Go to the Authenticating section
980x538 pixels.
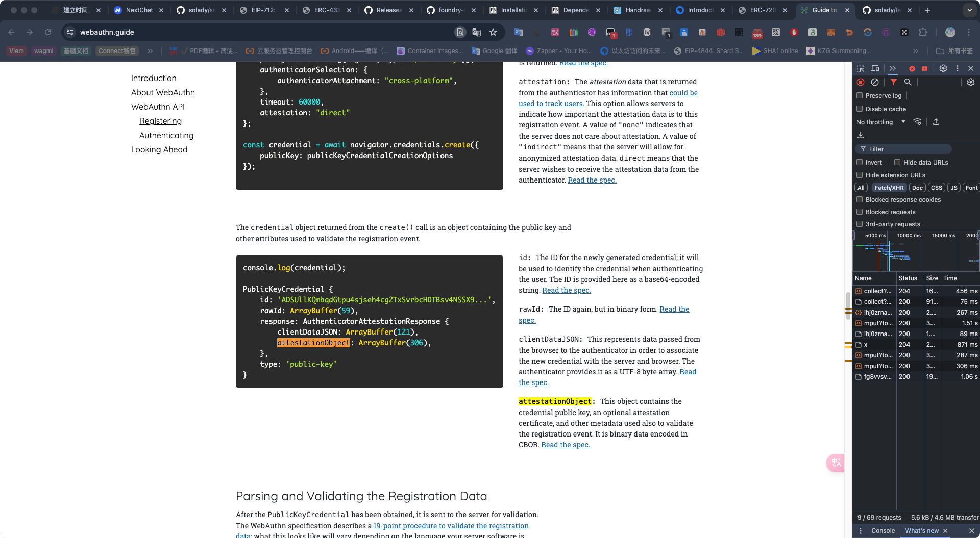point(166,135)
